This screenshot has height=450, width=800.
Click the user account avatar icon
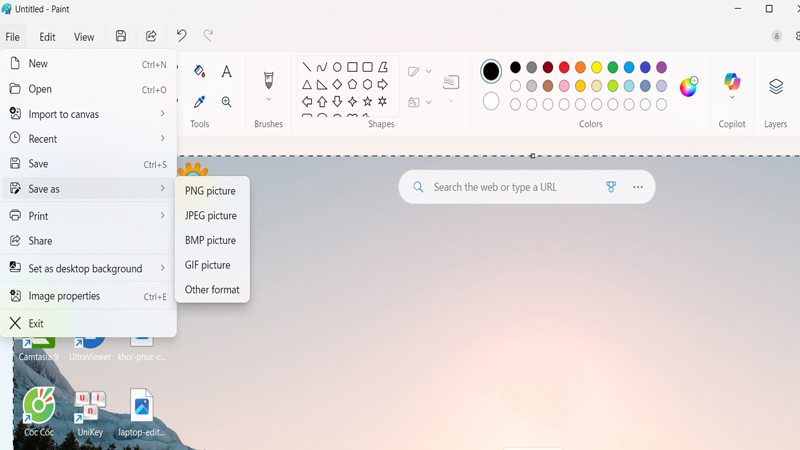point(777,36)
